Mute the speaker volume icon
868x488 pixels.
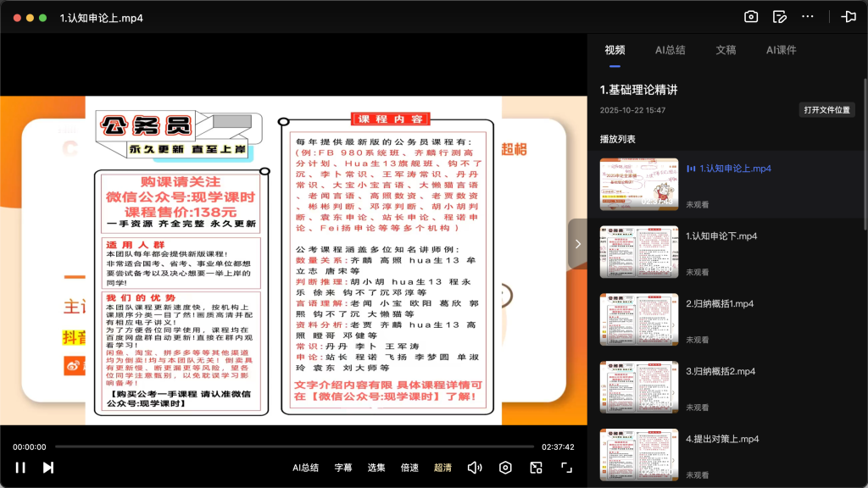click(x=475, y=467)
